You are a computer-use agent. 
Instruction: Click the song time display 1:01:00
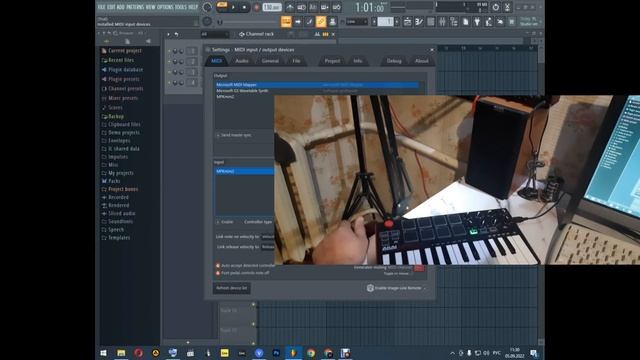[369, 7]
